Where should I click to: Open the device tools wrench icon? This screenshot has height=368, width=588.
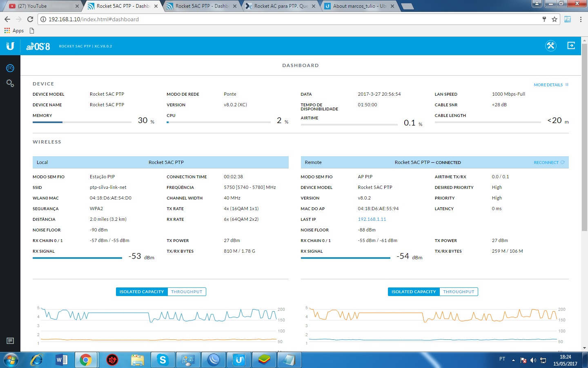pos(551,46)
